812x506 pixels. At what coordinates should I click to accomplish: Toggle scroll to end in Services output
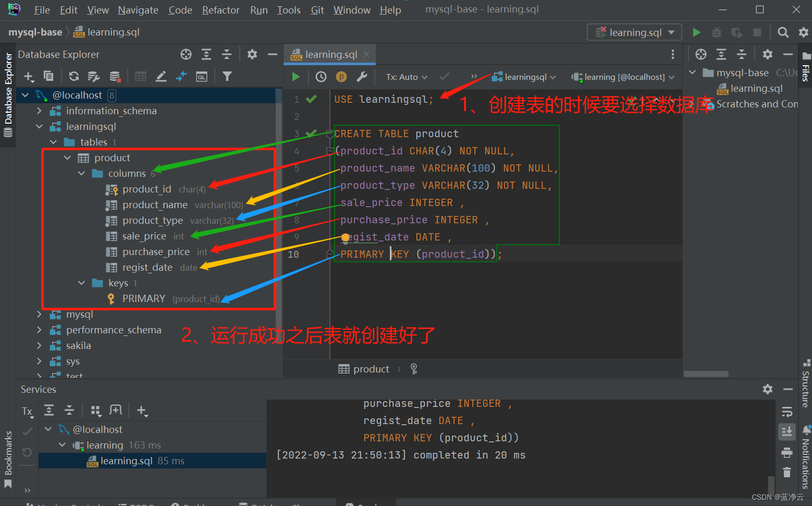pos(787,431)
